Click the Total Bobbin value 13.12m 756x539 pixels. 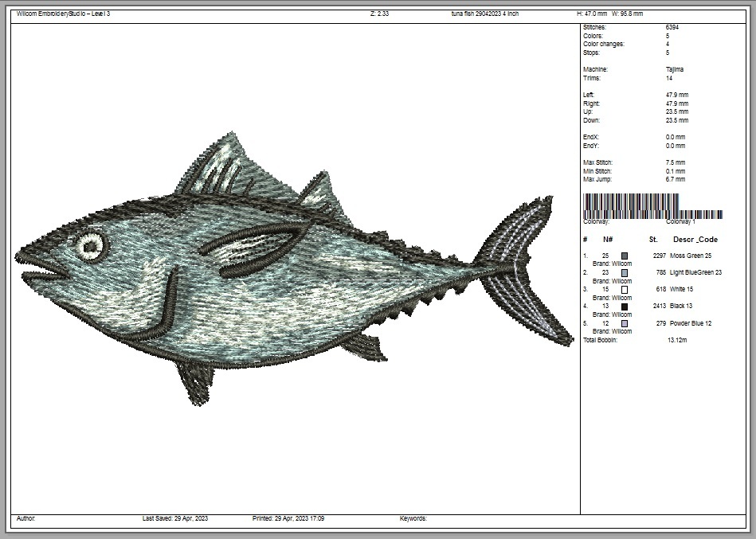coord(676,340)
